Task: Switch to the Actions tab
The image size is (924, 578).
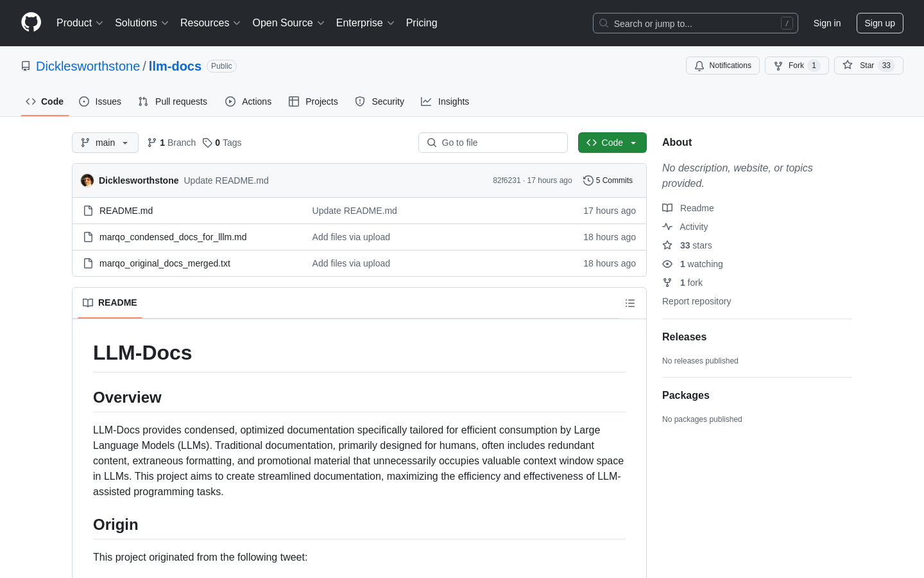Action: coord(248,101)
